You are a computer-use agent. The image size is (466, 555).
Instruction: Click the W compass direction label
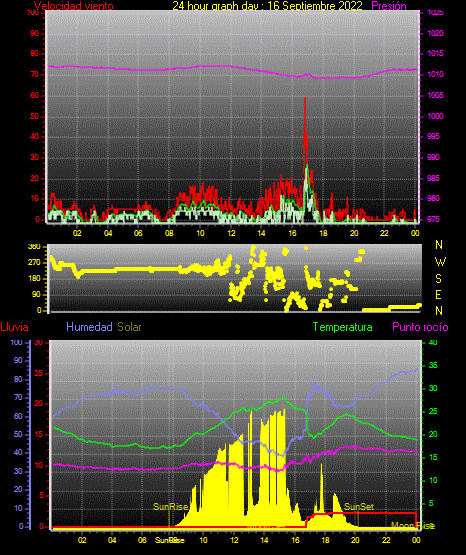coord(440,262)
